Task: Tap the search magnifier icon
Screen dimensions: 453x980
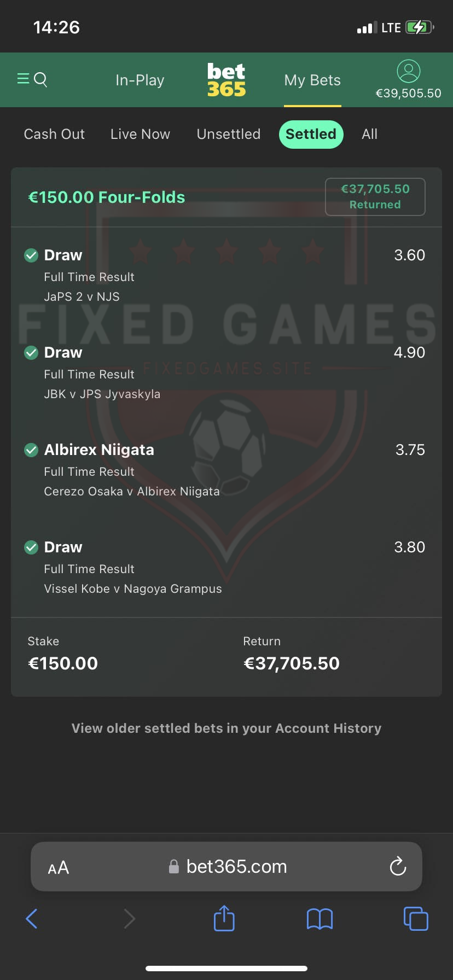Action: pyautogui.click(x=41, y=80)
